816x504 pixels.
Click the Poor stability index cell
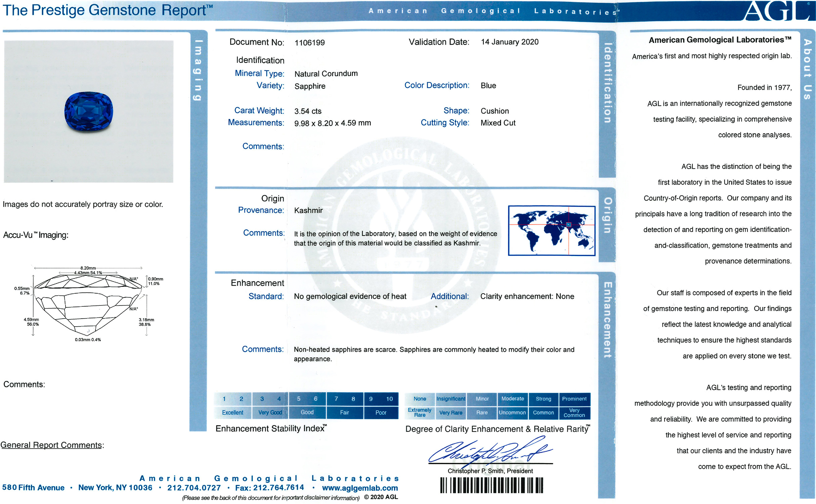[x=381, y=413]
